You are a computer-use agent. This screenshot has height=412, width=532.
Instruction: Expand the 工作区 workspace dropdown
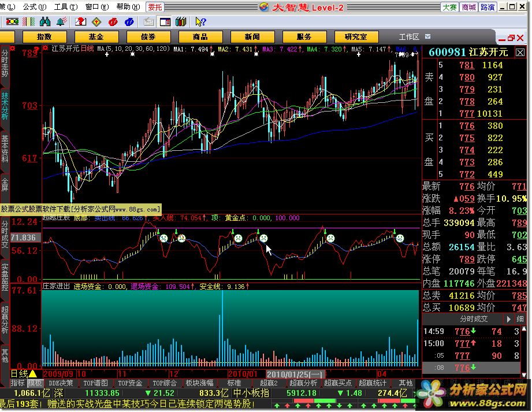(428, 36)
